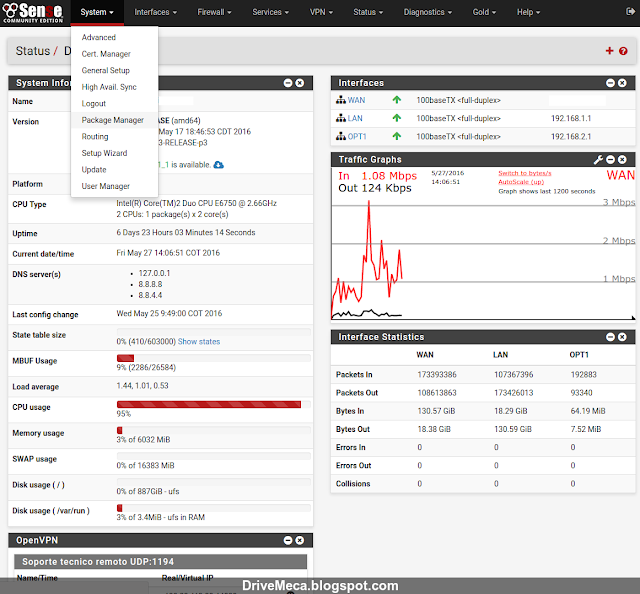Select Cert. Manager menu entry
The height and width of the screenshot is (594, 640).
pos(114,54)
